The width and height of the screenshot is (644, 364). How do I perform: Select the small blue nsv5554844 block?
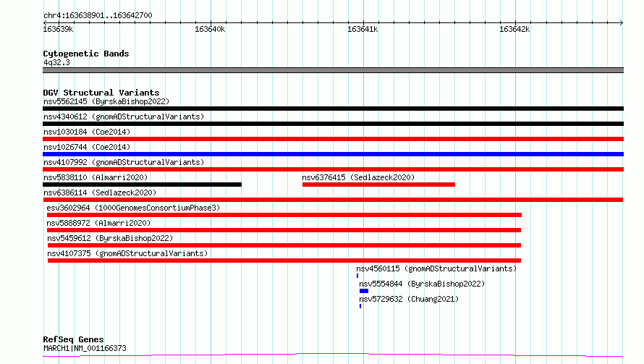coord(364,291)
